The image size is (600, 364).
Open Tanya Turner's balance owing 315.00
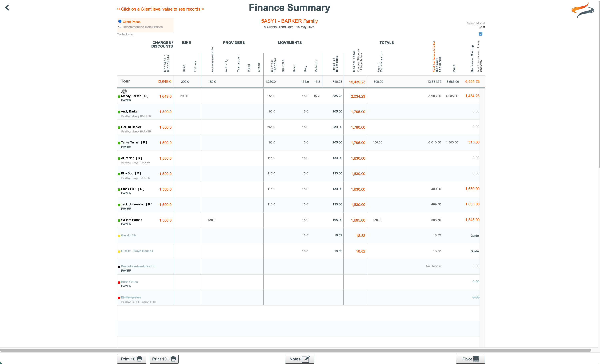pyautogui.click(x=474, y=142)
